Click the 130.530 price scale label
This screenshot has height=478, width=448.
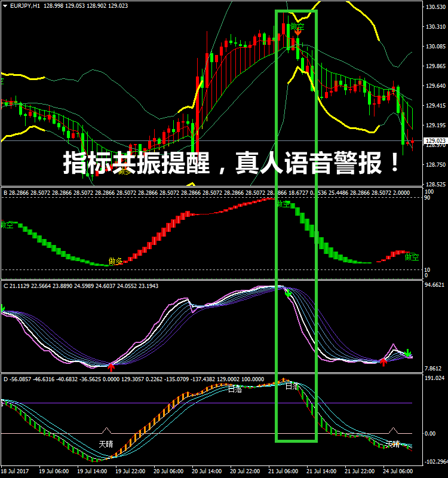tap(434, 8)
